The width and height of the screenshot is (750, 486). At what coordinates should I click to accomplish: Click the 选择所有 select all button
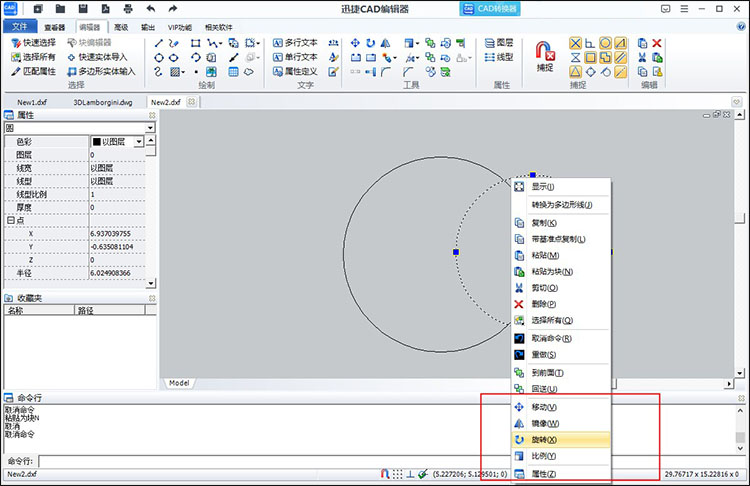(33, 57)
